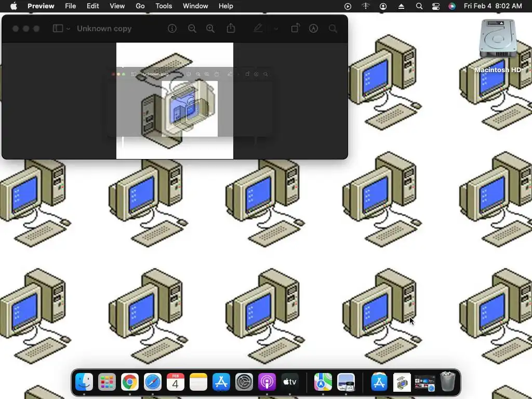Open the computer image file in Dock
This screenshot has width=532, height=399.
tap(402, 382)
